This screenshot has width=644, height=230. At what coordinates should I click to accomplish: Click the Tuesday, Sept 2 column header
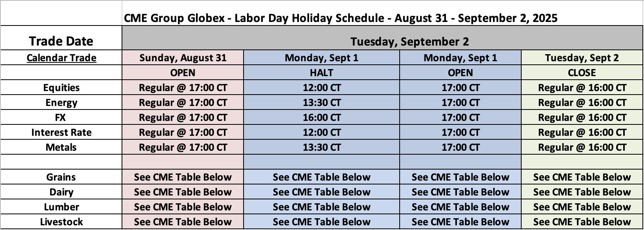tap(582, 58)
